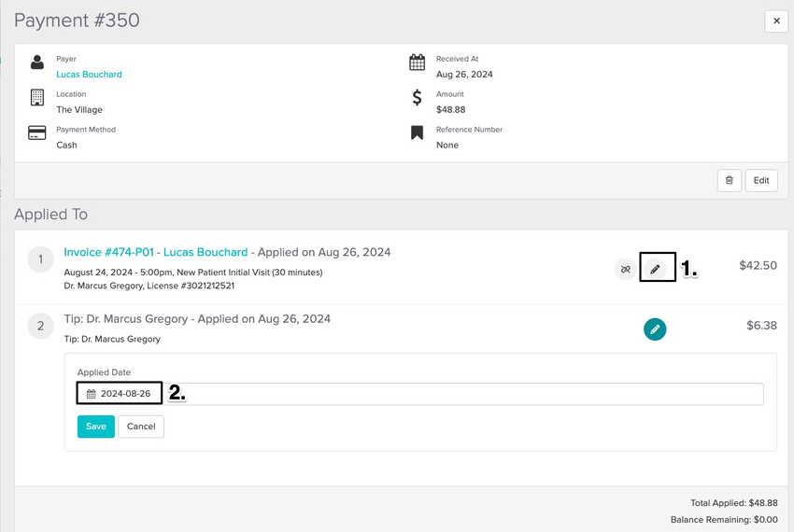Viewport: 794px width, 532px height.
Task: Open payer Lucas Bouchard's profile link
Action: (89, 75)
